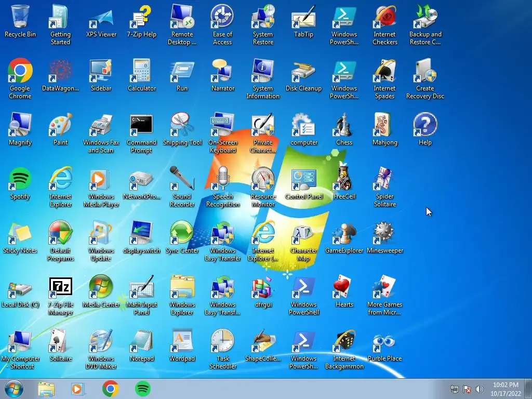Select the System Information icon
532x399 pixels.
[x=263, y=78]
